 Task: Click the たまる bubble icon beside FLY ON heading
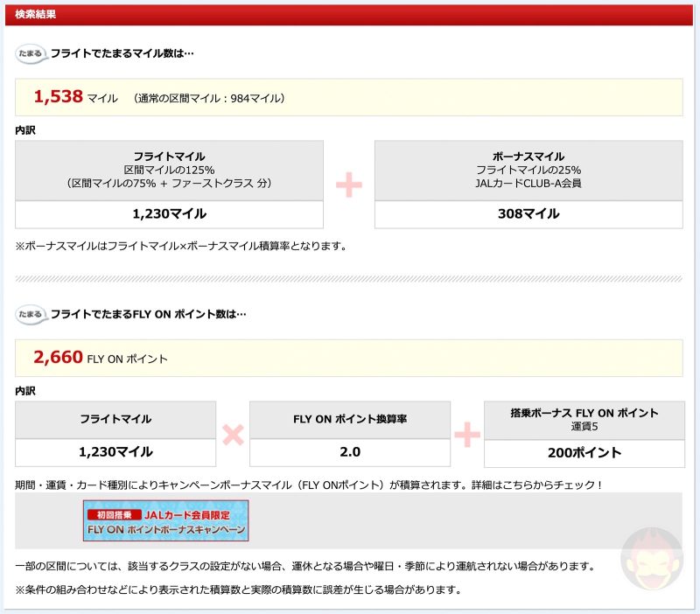31,314
